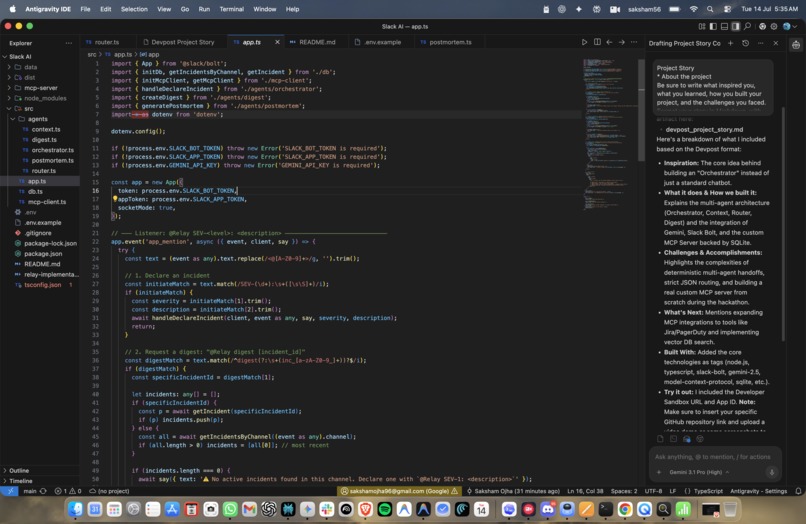Switch to the postmortem.ts tab

click(x=450, y=42)
